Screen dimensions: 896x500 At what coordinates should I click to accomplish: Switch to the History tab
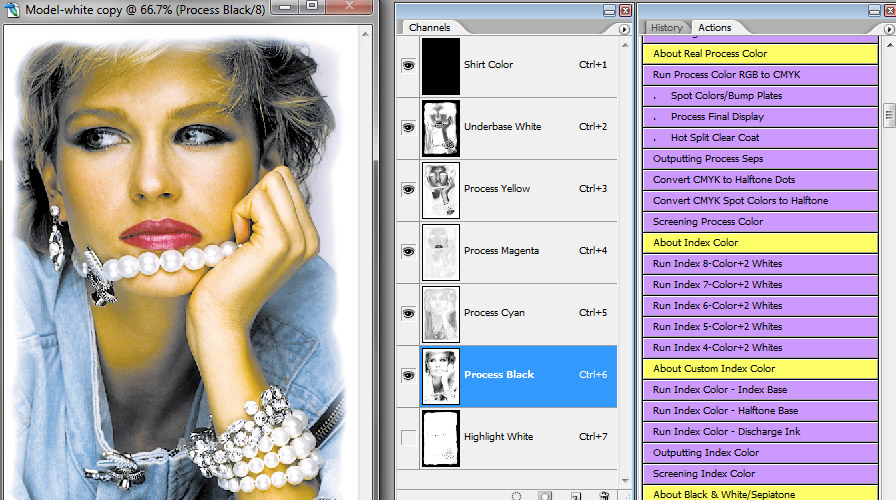click(667, 28)
